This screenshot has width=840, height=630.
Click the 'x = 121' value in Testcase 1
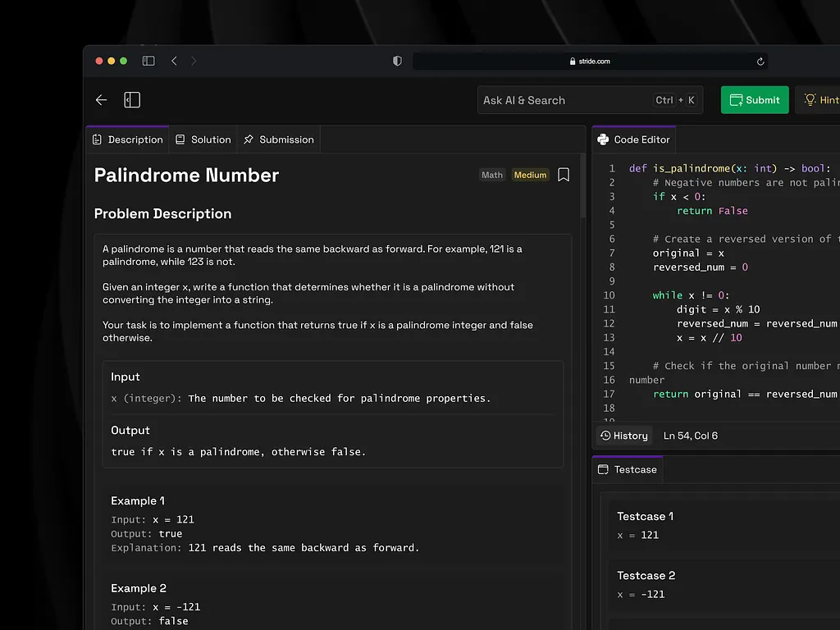click(x=638, y=535)
